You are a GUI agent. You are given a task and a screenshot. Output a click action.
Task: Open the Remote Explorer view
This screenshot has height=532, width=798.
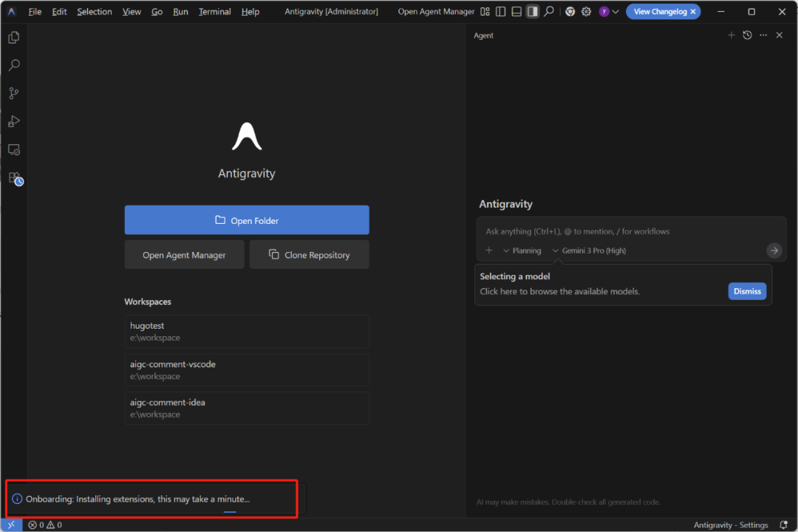(14, 150)
